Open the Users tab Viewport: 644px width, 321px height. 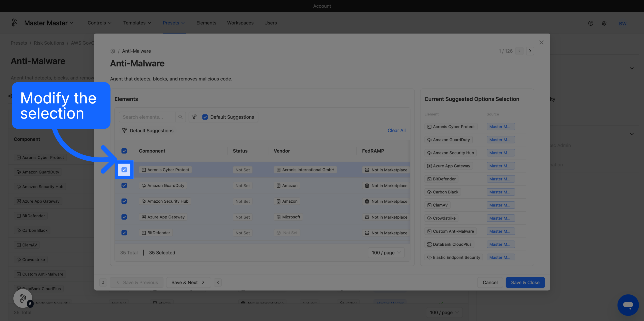click(x=271, y=23)
